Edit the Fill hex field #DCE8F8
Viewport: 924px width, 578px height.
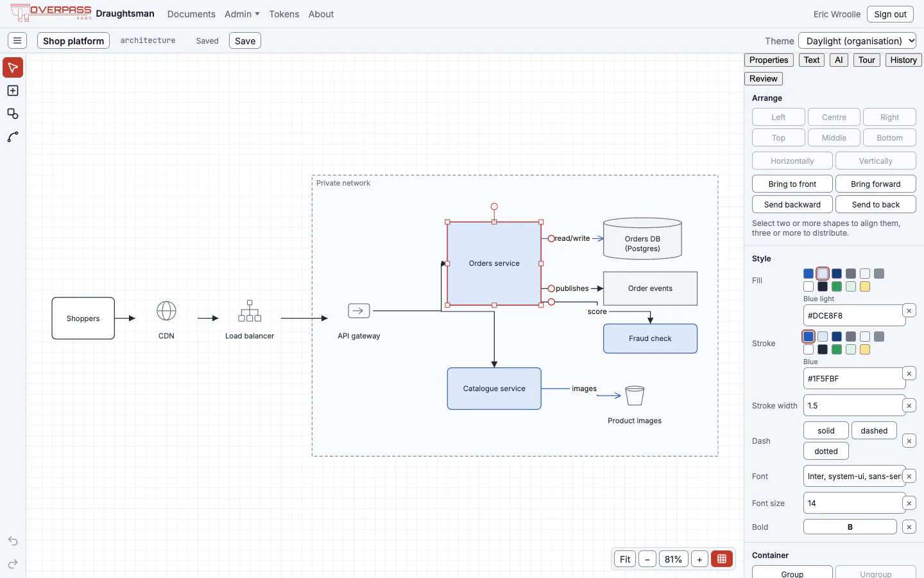point(853,315)
